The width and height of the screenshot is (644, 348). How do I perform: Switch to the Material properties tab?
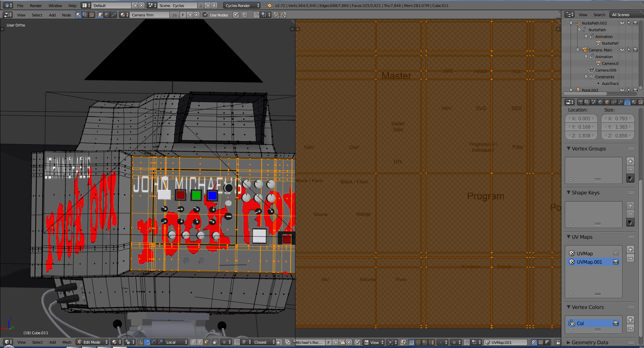coord(633,102)
